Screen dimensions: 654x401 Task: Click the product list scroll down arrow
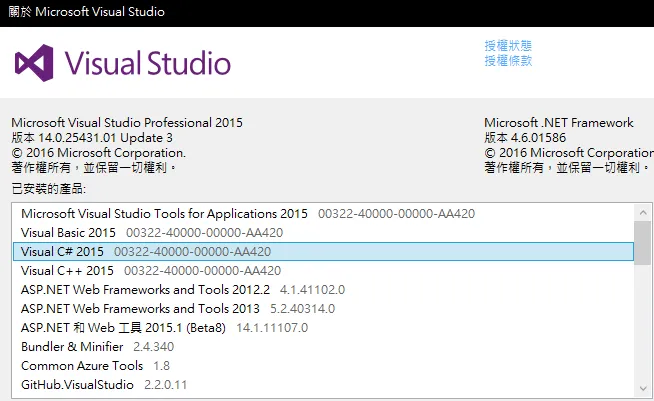click(643, 388)
